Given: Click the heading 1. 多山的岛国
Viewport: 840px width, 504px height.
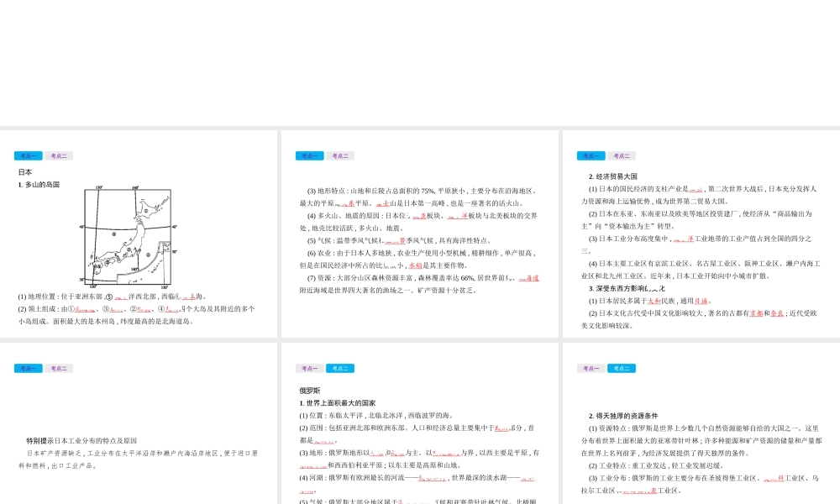Looking at the screenshot, I should pyautogui.click(x=39, y=184).
